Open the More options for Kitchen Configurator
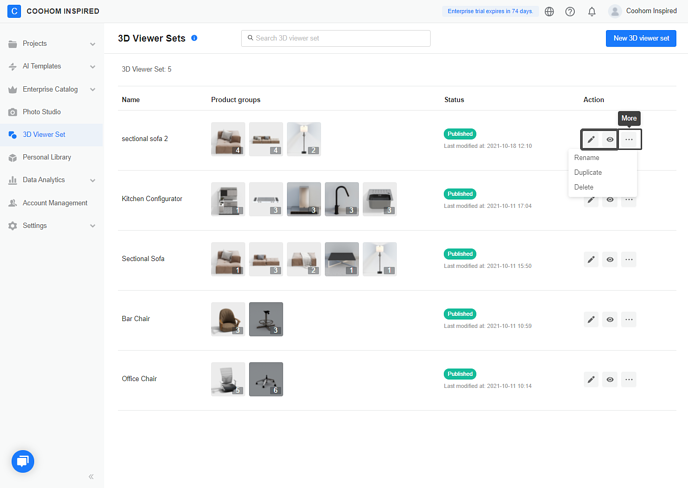This screenshot has height=488, width=688. (x=629, y=200)
